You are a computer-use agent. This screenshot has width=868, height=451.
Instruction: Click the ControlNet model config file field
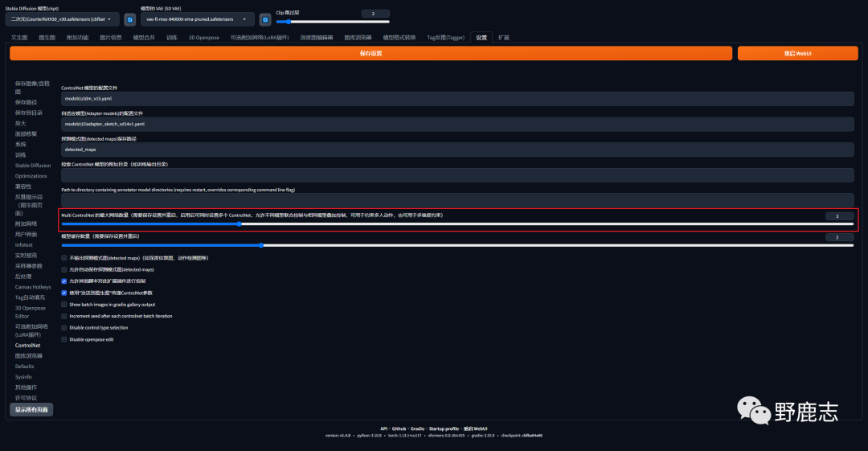click(457, 99)
